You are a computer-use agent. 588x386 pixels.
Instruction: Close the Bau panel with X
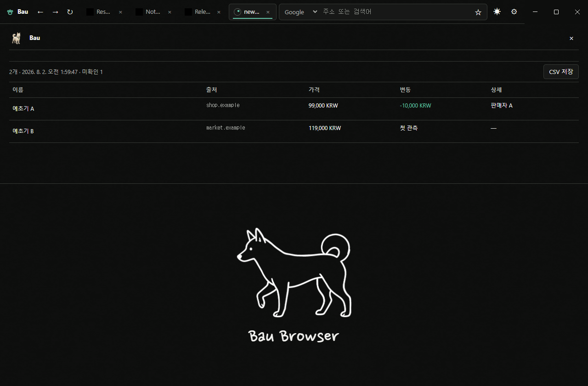click(571, 39)
